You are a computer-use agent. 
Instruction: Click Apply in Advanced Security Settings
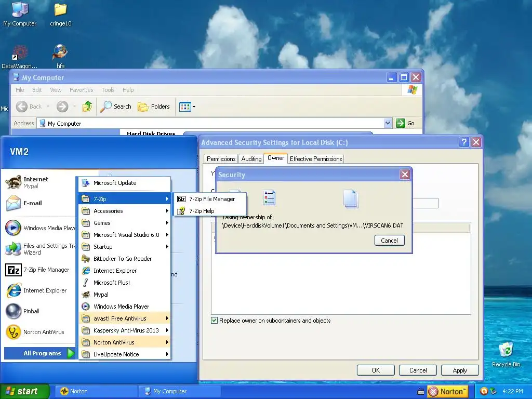point(460,370)
